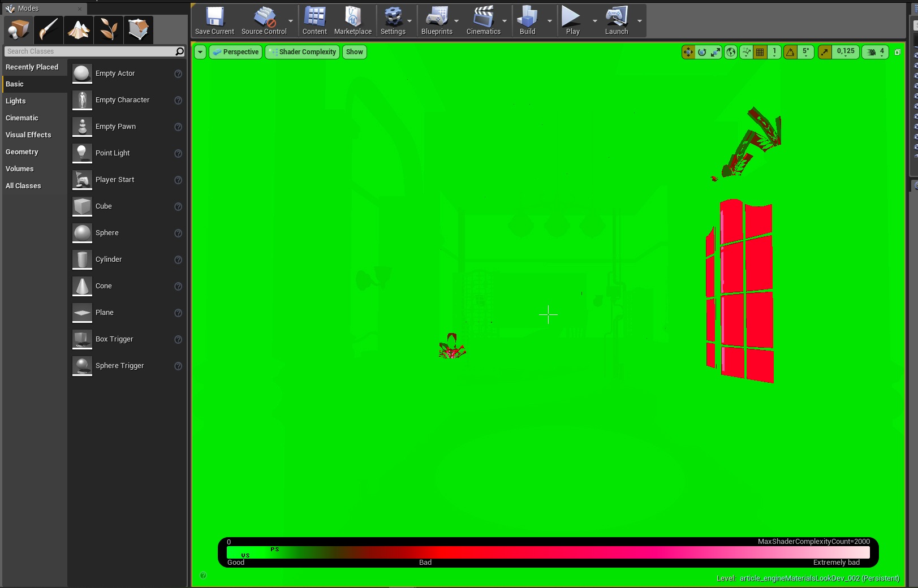
Task: Toggle grid snapping in the viewport
Action: point(760,51)
